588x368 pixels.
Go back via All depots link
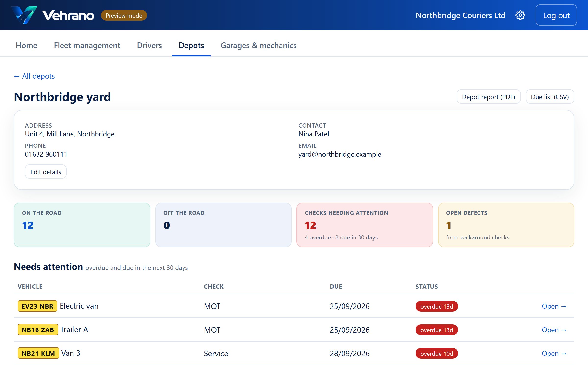tap(34, 76)
